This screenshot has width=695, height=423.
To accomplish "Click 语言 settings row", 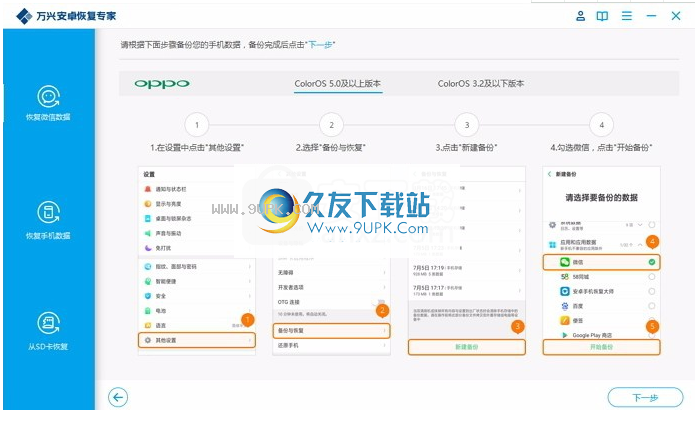I will pos(197,325).
